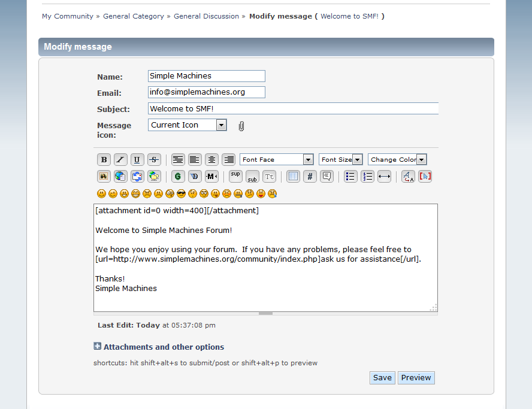Apply the Shadow text effect
Viewport: 532px width, 409px height.
pos(195,176)
